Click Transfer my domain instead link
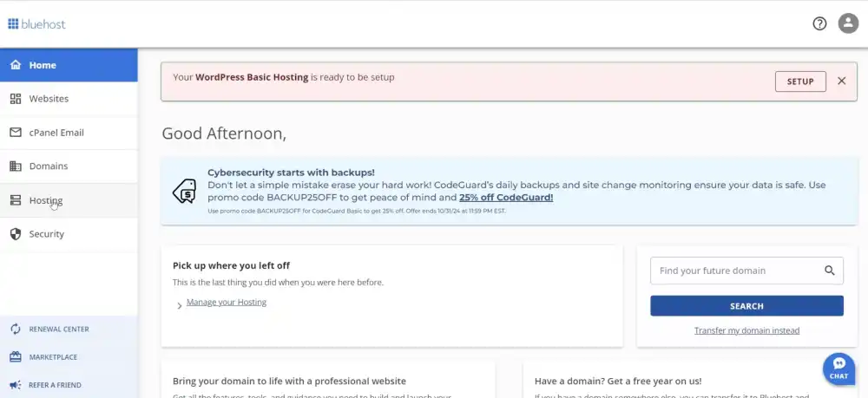Viewport: 868px width, 398px height. [746, 330]
